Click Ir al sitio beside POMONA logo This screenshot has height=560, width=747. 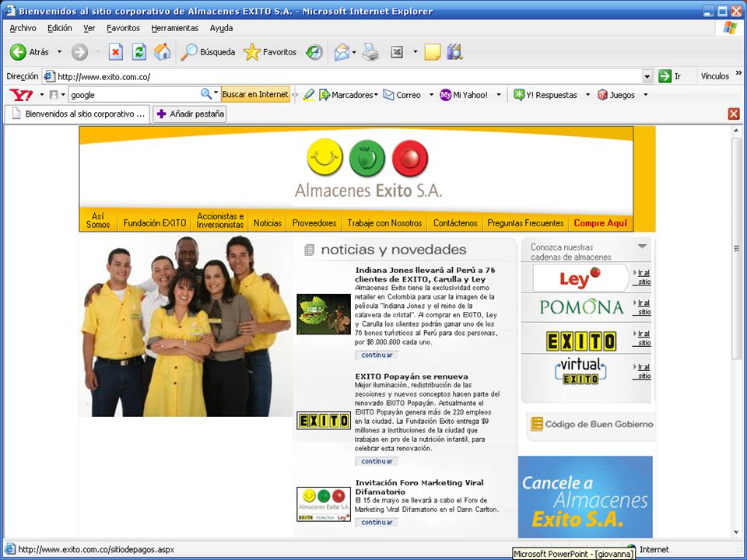644,307
